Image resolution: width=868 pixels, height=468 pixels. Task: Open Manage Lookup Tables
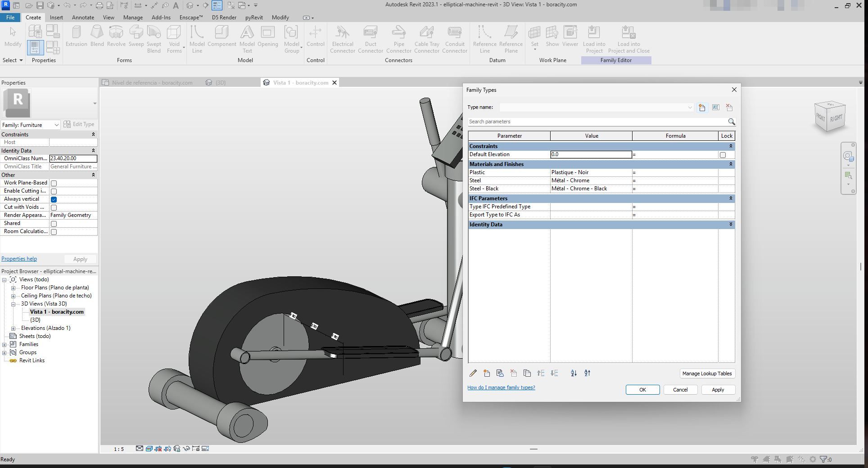[x=707, y=373]
